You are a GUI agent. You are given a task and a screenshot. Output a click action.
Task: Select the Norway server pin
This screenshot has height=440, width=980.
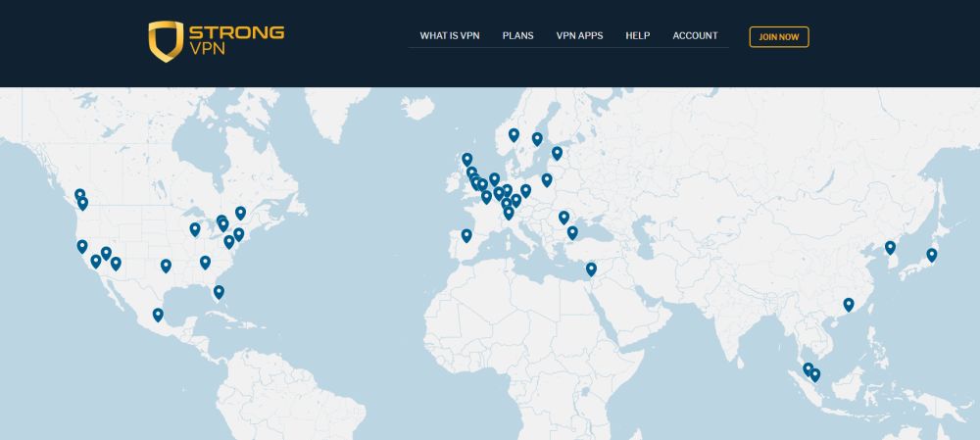[514, 135]
